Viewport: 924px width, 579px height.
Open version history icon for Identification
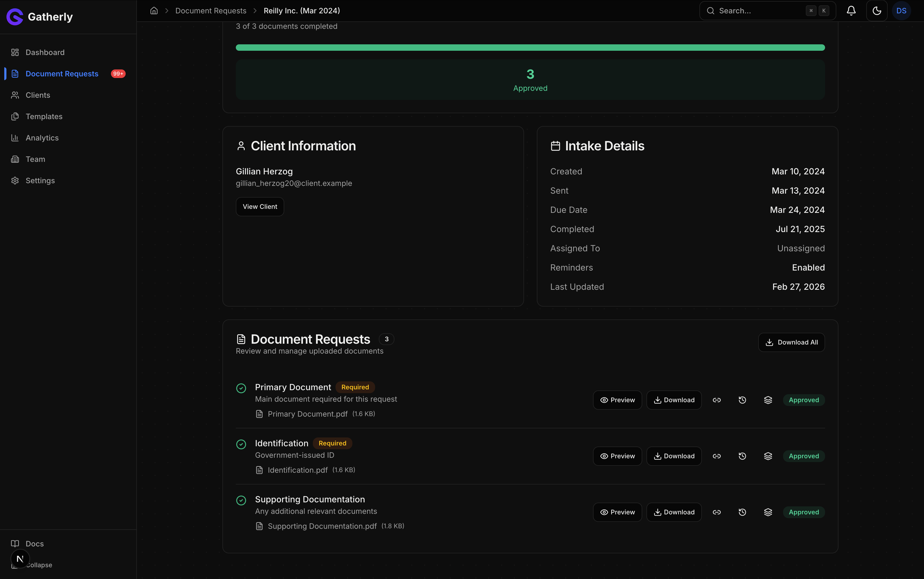click(x=742, y=456)
